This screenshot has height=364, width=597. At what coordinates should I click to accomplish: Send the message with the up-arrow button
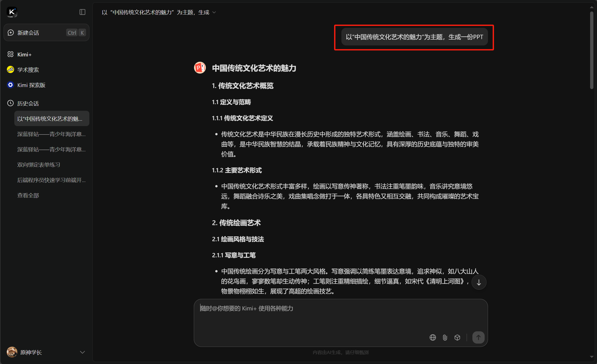click(478, 337)
